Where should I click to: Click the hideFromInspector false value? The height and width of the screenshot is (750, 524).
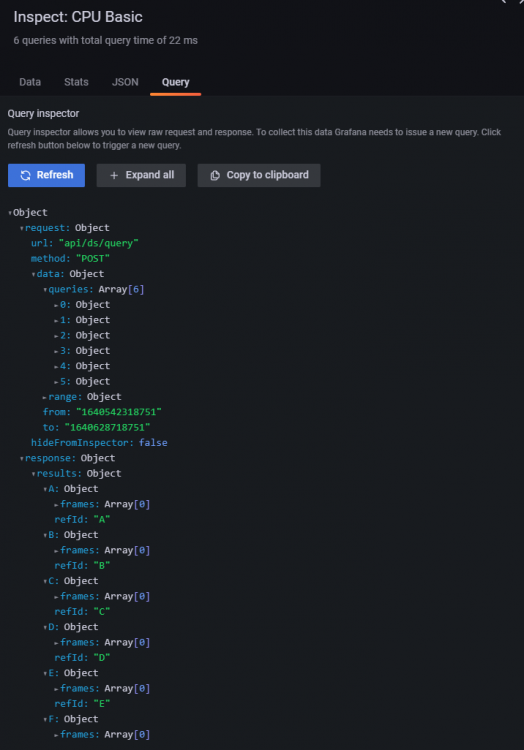[153, 442]
